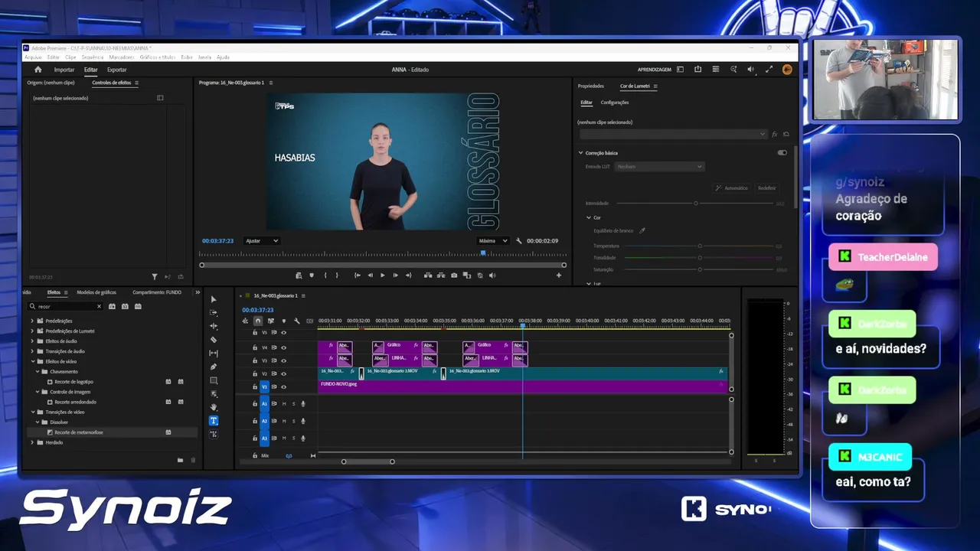Maximize video output with fullscreen arrows icon
This screenshot has width=980, height=551.
pyautogui.click(x=769, y=70)
